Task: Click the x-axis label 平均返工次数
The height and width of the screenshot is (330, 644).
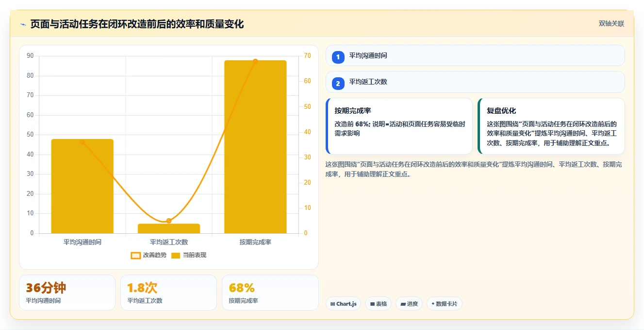Action: coord(169,242)
